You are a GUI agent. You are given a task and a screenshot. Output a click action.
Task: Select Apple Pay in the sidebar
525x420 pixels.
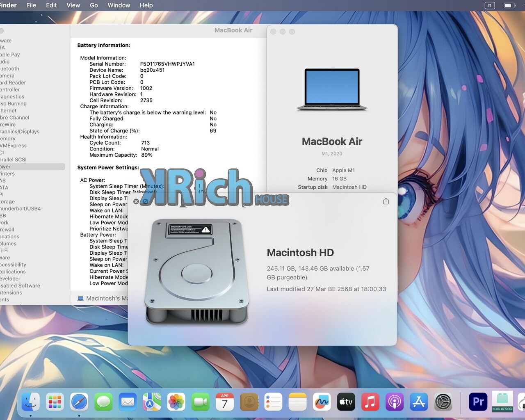pos(10,55)
